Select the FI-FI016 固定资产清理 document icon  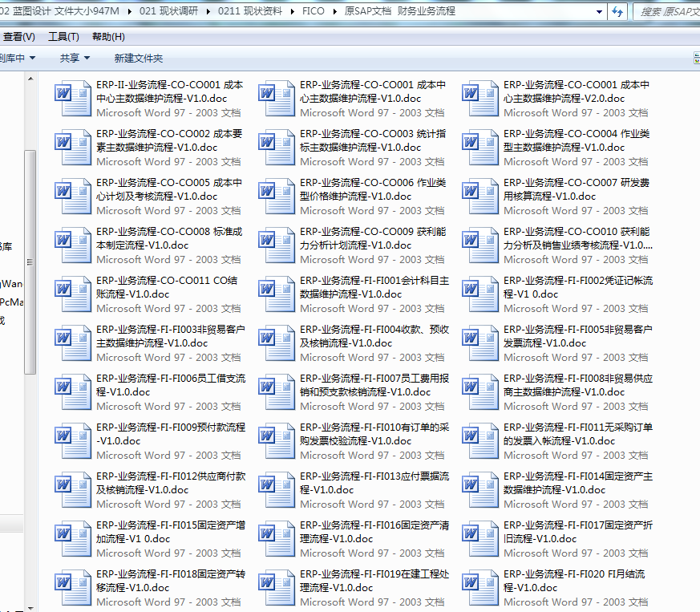[x=277, y=538]
